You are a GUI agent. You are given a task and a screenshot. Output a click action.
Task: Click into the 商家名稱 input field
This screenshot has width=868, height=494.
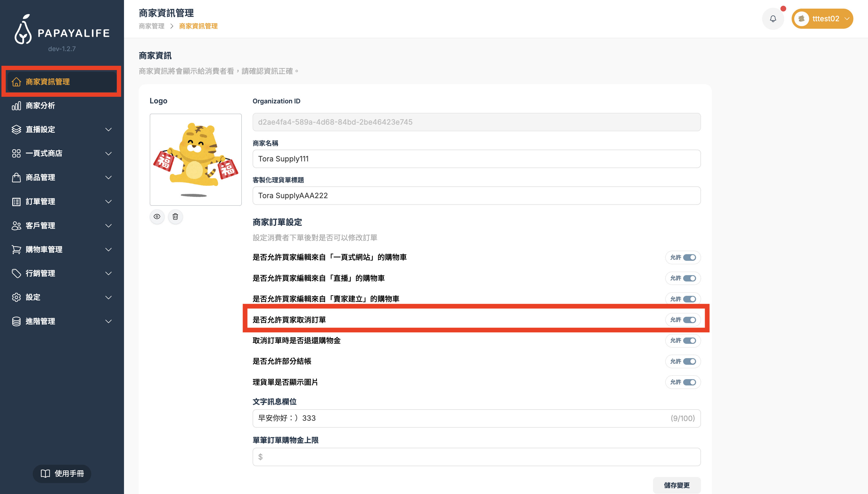476,159
